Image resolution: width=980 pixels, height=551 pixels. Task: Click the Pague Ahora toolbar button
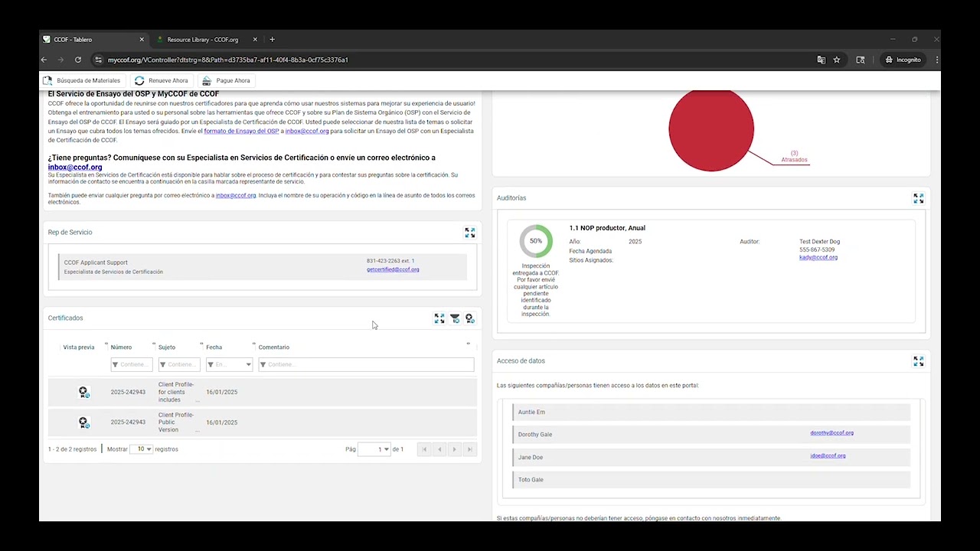(x=227, y=80)
